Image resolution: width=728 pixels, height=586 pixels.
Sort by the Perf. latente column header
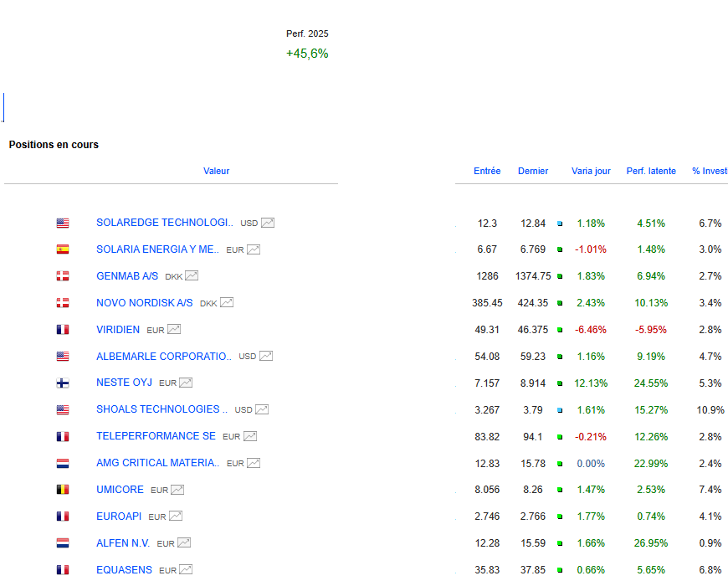coord(651,171)
